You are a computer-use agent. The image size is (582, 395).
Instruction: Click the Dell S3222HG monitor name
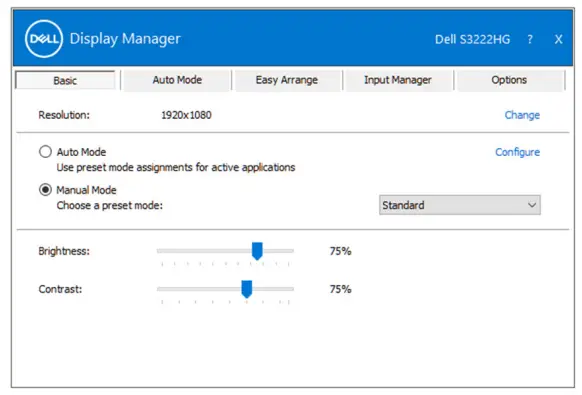coord(472,39)
